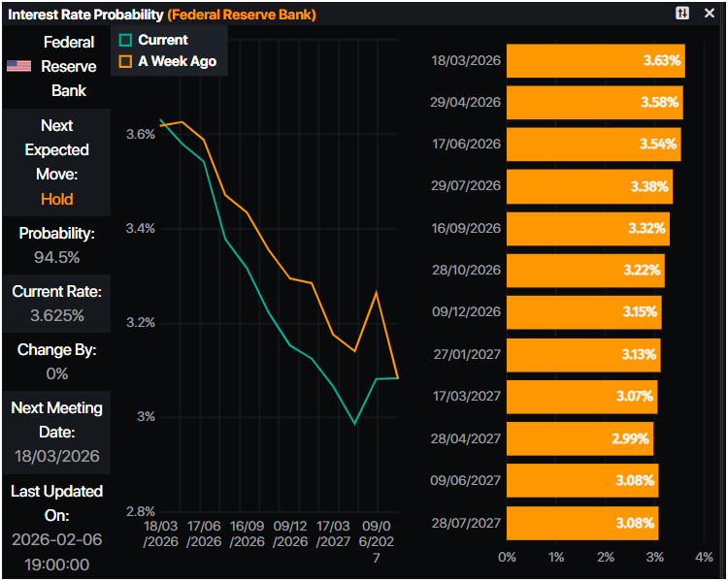Click the Probability 94.5% value
This screenshot has height=581, width=728.
point(56,257)
